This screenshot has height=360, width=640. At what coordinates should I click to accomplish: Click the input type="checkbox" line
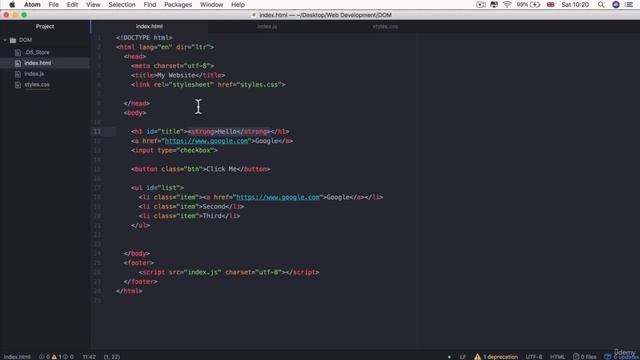coord(174,150)
